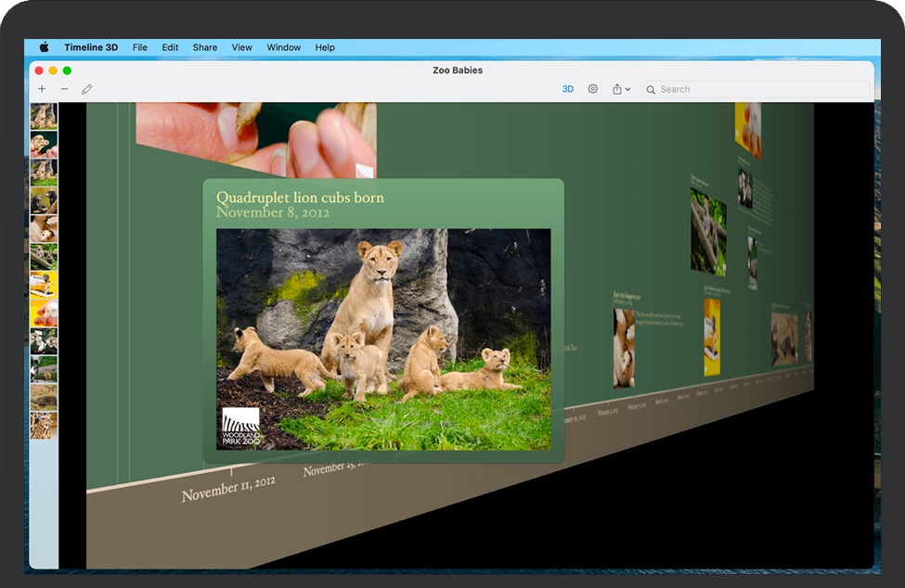Image resolution: width=905 pixels, height=588 pixels.
Task: Expand the Share dropdown chevron
Action: point(628,89)
